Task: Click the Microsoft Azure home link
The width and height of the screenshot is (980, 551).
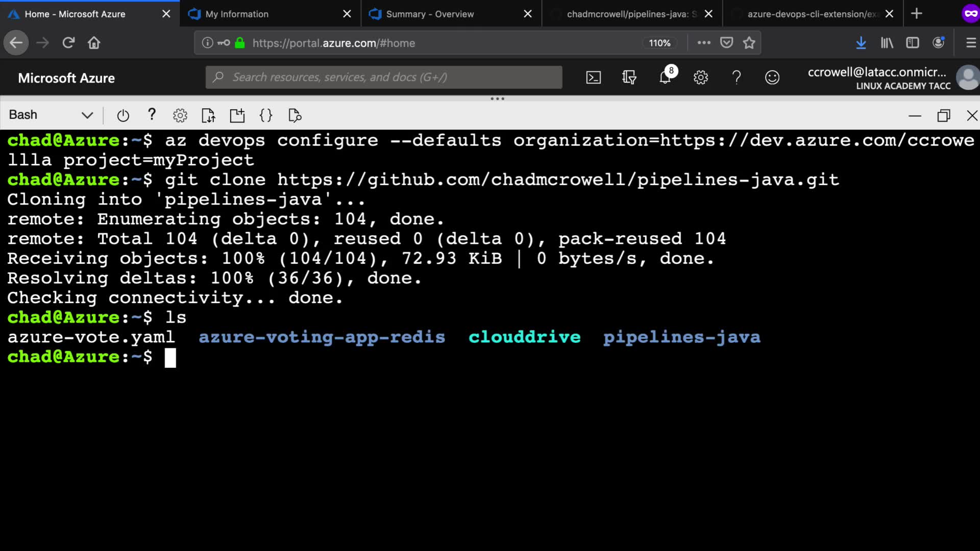Action: [x=66, y=78]
